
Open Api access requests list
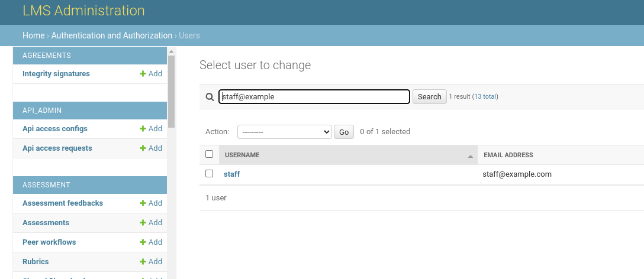(x=57, y=148)
